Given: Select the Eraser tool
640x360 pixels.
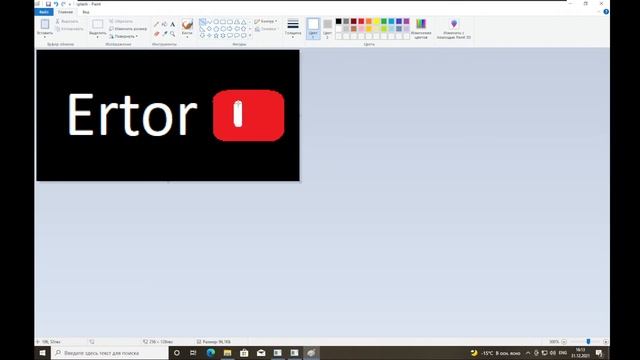Looking at the screenshot, I should [156, 34].
